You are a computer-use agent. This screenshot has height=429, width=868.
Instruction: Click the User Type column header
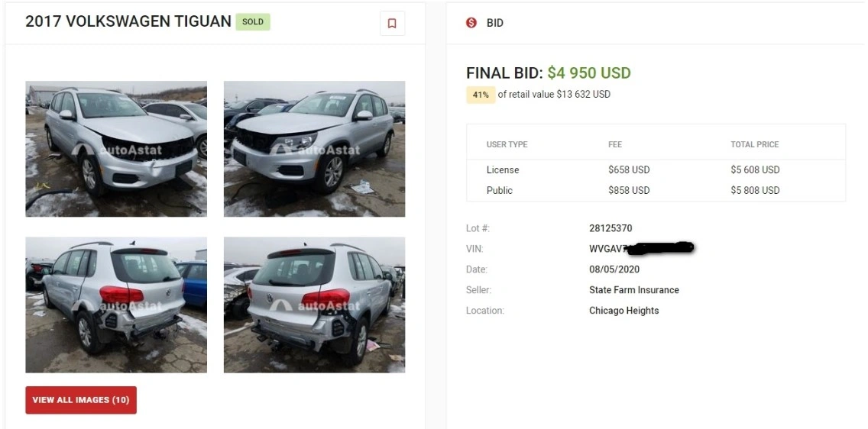point(507,144)
